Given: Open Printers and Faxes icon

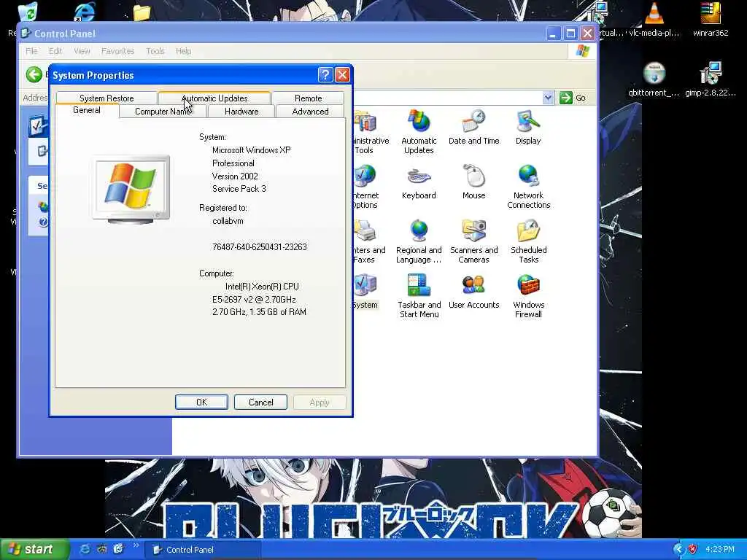Looking at the screenshot, I should 369,241.
